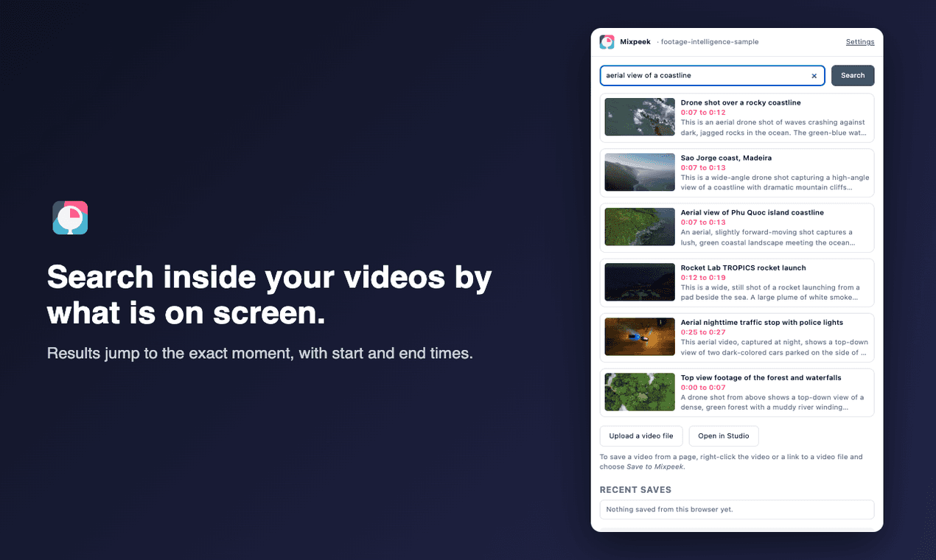Open the Phu Quoc island coastline thumbnail
936x560 pixels.
pos(640,227)
